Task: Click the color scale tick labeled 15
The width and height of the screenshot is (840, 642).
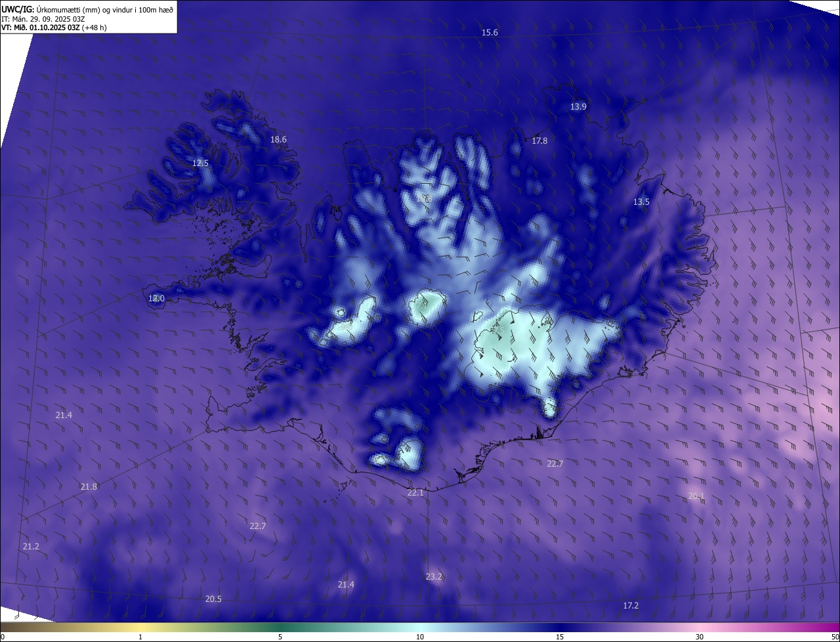Action: (x=560, y=637)
